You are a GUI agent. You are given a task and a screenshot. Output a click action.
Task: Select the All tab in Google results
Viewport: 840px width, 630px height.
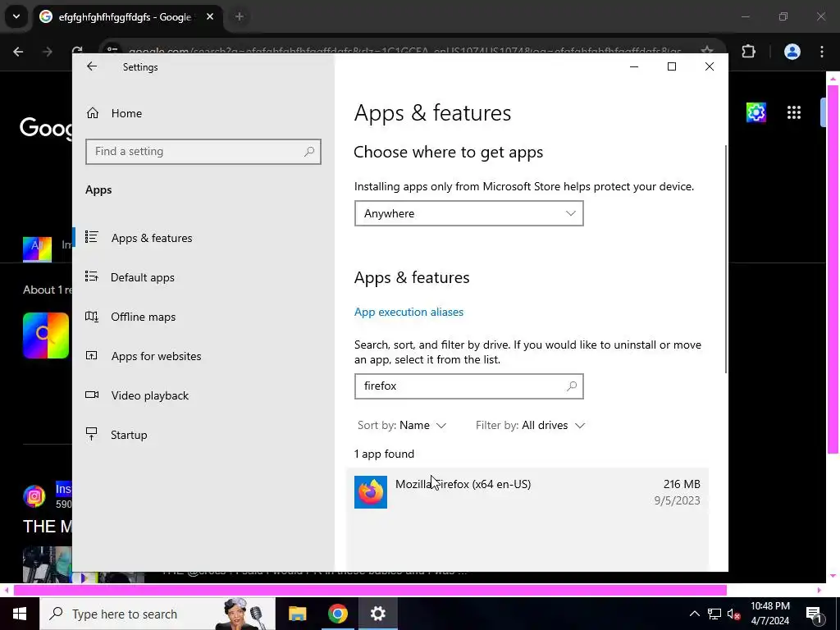point(37,248)
